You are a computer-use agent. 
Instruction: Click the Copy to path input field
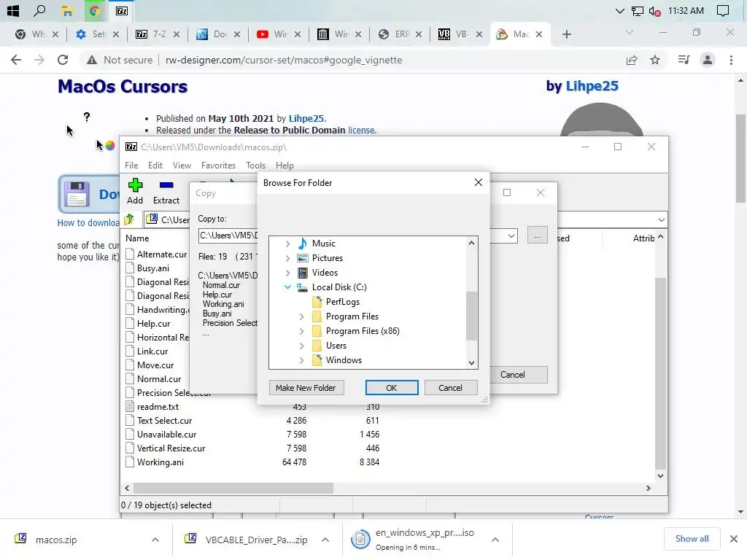(228, 236)
